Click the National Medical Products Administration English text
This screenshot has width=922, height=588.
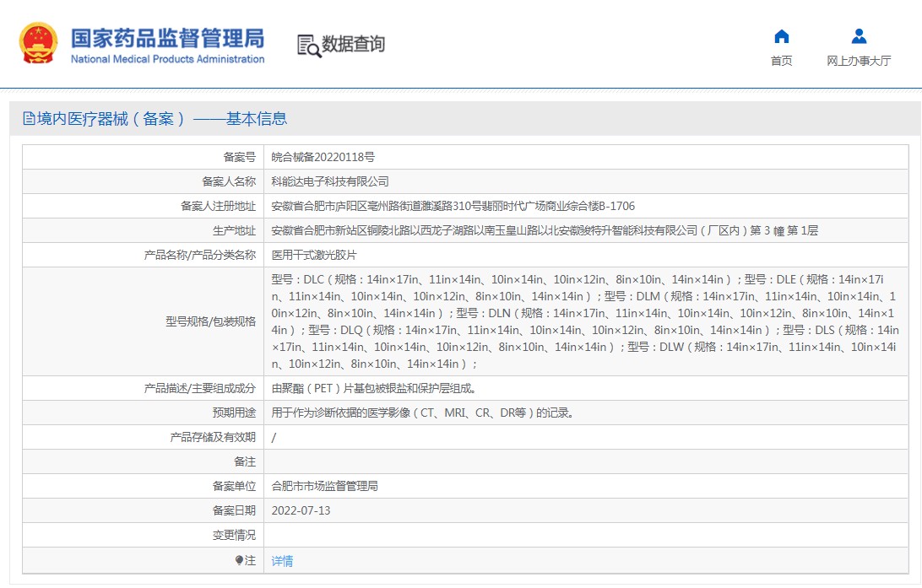[x=167, y=60]
